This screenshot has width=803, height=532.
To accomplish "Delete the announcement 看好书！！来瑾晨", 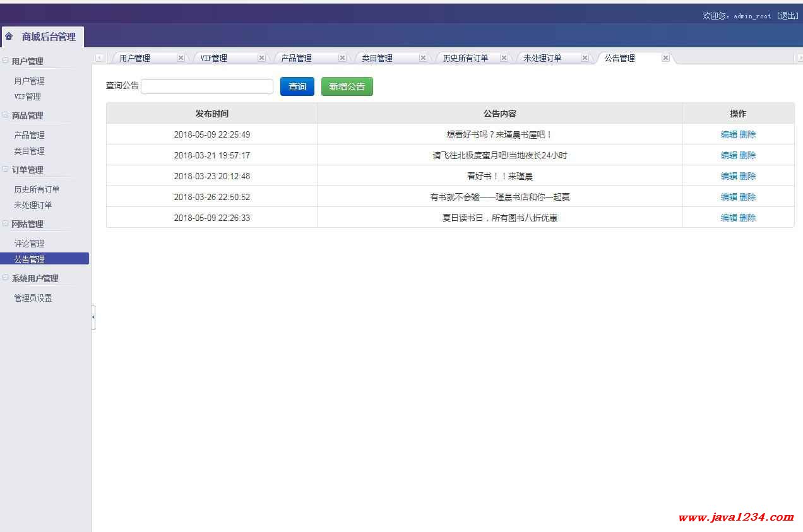I will pos(747,176).
